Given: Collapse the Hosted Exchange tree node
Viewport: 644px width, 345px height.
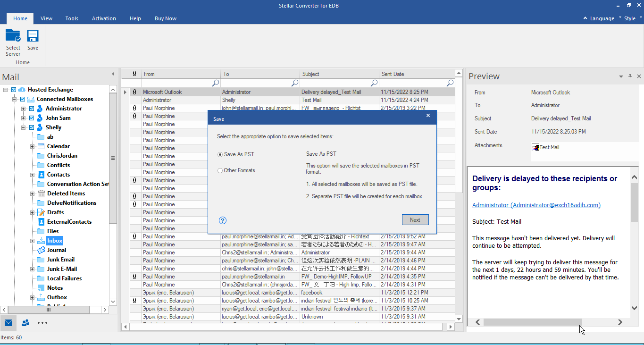Looking at the screenshot, I should [6, 90].
